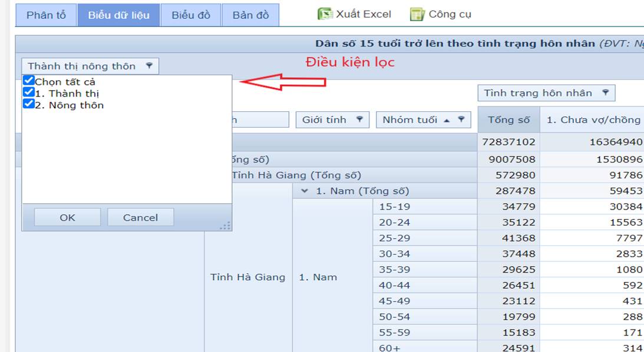Click filter funnel icon on Tình trạng hôn nhân
644x352 pixels.
pos(605,93)
